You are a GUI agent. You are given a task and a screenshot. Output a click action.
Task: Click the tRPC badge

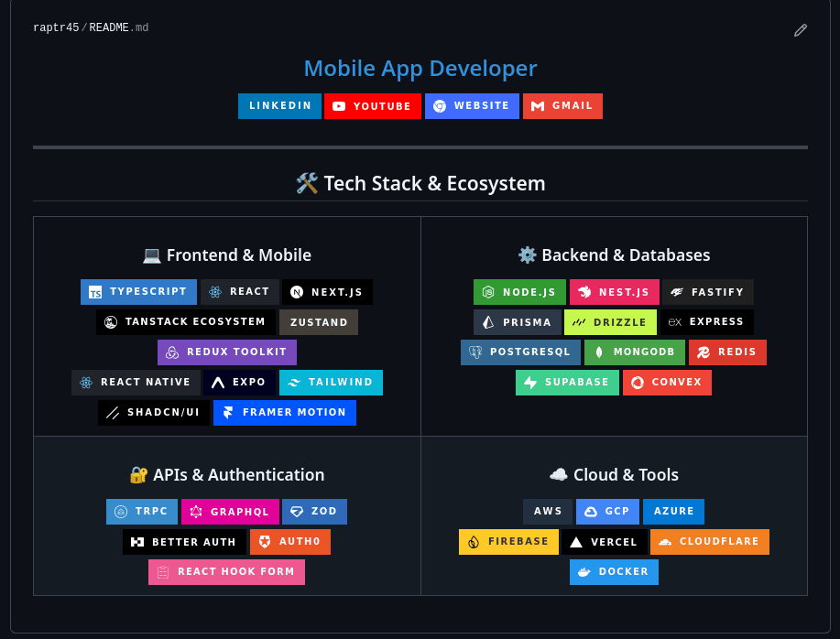click(x=142, y=512)
